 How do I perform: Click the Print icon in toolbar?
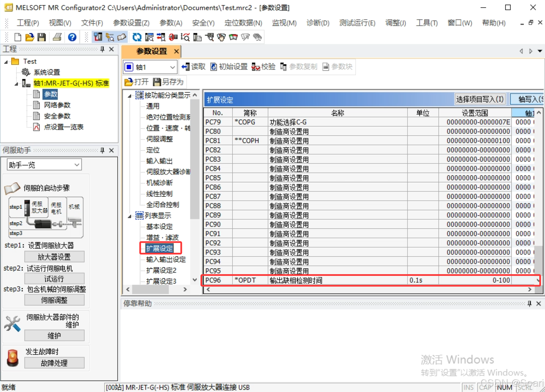(57, 37)
